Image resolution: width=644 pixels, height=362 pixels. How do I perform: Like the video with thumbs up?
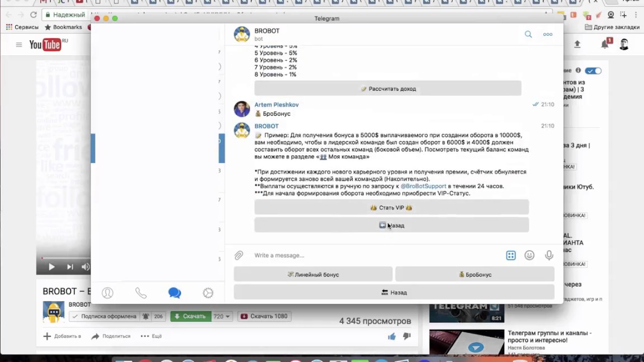coord(391,336)
